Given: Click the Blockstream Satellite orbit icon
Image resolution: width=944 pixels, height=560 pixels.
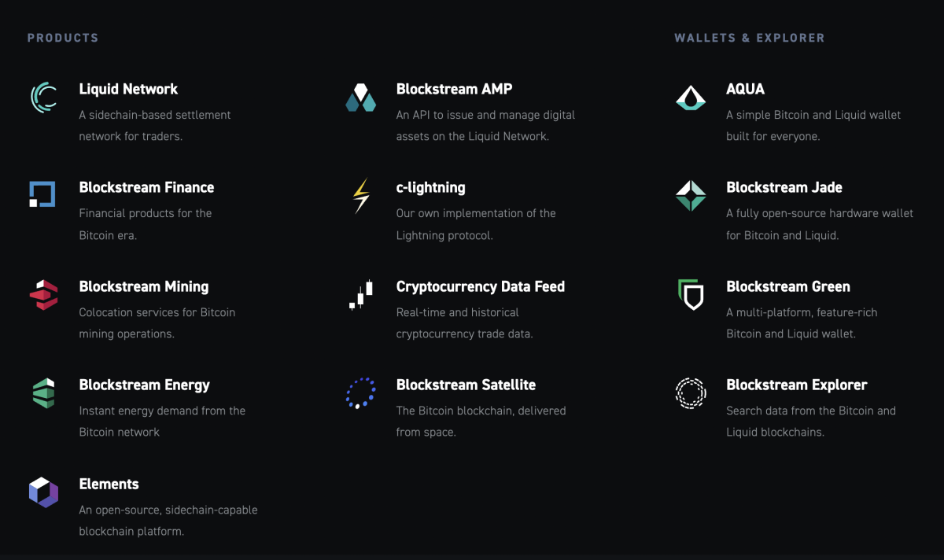Looking at the screenshot, I should tap(360, 393).
